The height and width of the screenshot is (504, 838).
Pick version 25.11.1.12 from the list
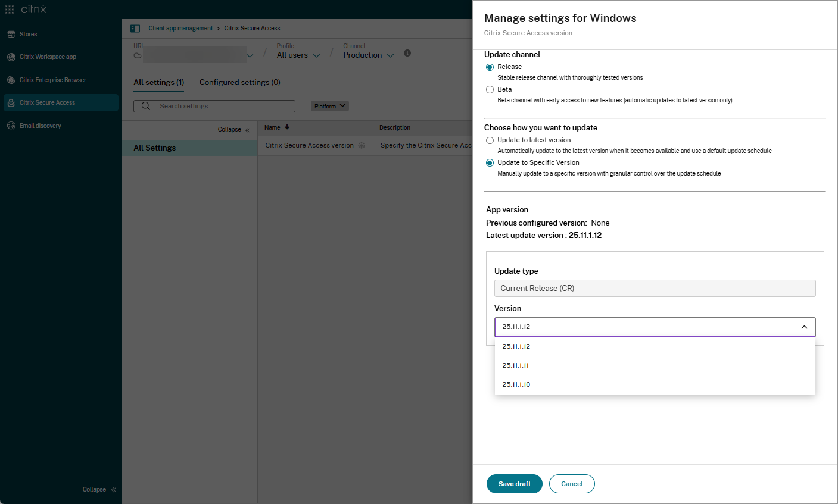[655, 346]
